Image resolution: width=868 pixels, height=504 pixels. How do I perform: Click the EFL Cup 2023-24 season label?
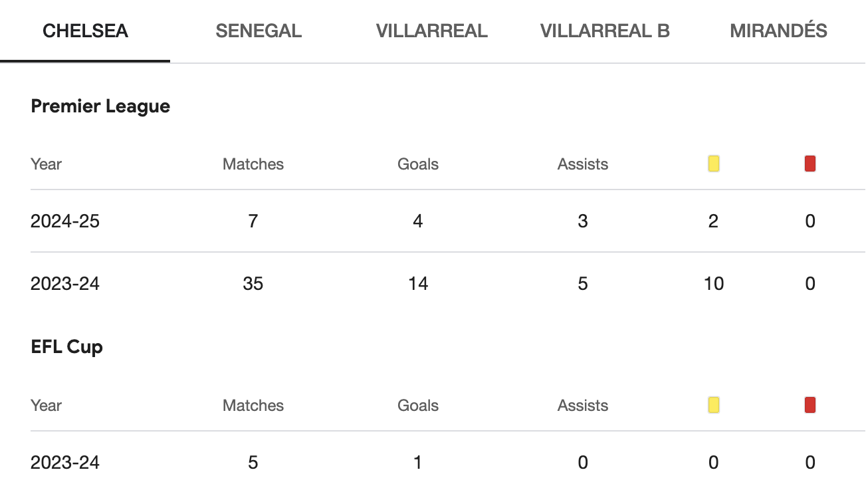[65, 463]
